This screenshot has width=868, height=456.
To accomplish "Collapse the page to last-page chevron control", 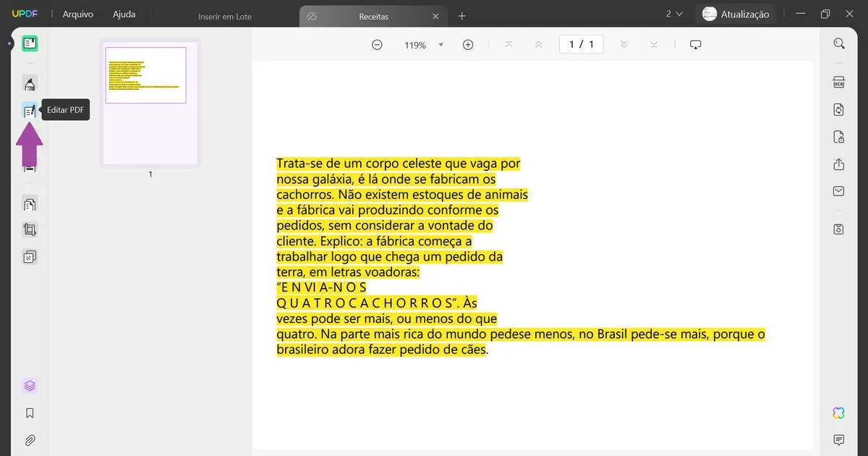I will click(654, 44).
